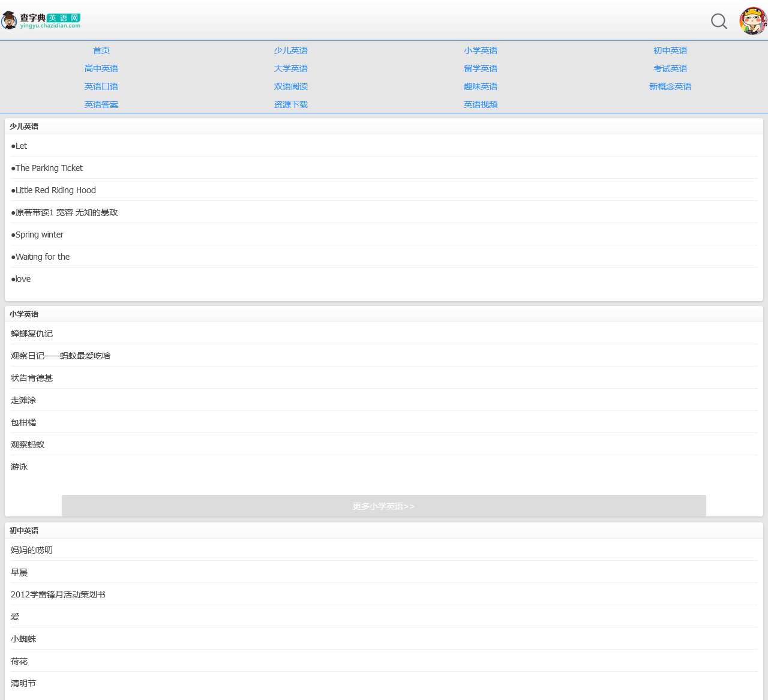768x700 pixels.
Task: Go to 首页 in navigation
Action: coord(101,50)
